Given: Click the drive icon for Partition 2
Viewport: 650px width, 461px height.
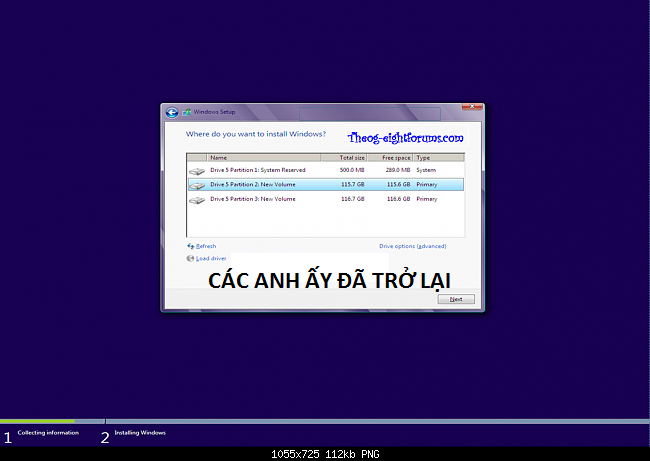Looking at the screenshot, I should point(197,185).
